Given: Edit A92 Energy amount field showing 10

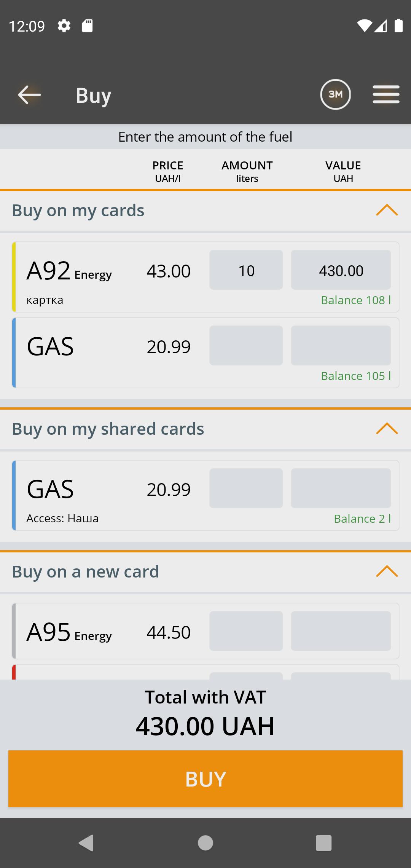Looking at the screenshot, I should (246, 270).
